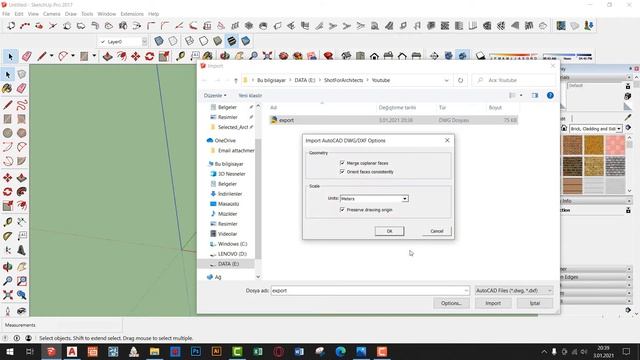Viewport: 640px width, 360px height.
Task: Select the grey brick material swatch
Action: pos(615,166)
